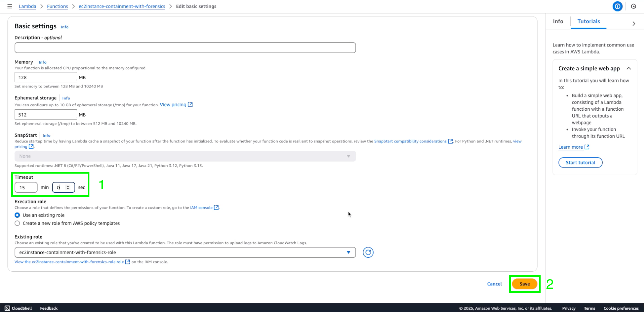Start the web app tutorial
The height and width of the screenshot is (312, 644).
580,163
